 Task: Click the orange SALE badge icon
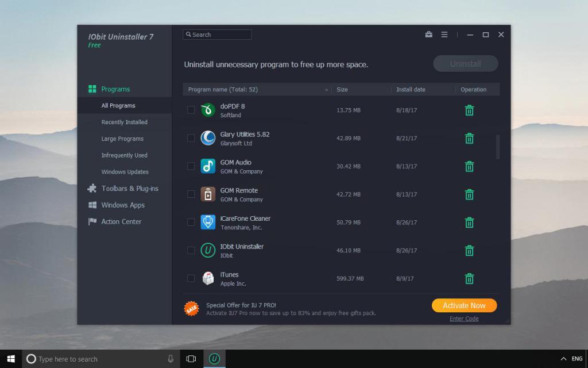(192, 309)
